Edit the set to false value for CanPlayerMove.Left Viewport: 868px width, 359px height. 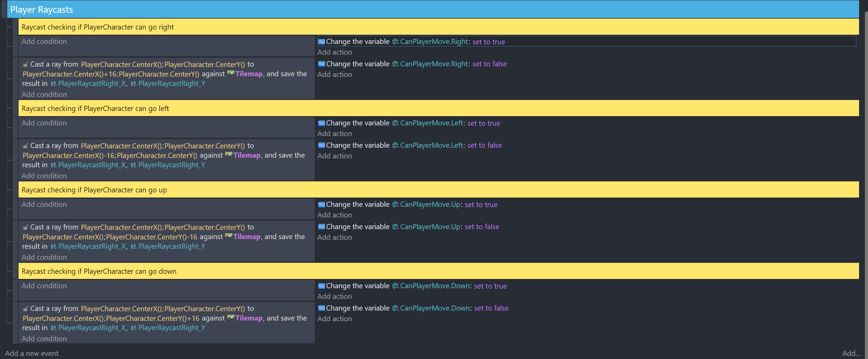tap(484, 145)
